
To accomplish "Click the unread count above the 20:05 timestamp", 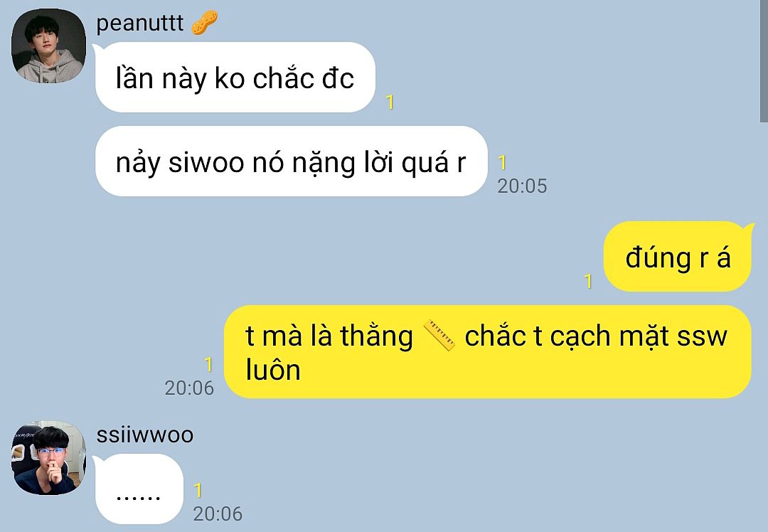I will pyautogui.click(x=502, y=163).
